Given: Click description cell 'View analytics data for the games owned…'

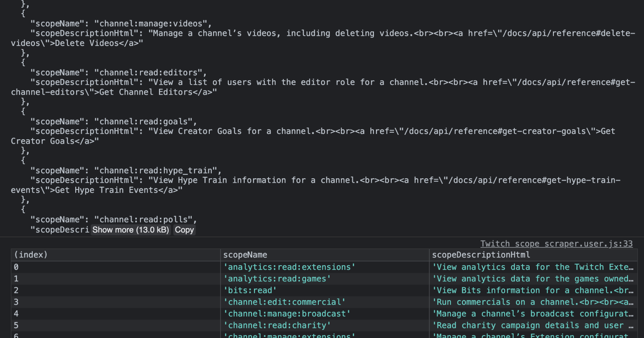Looking at the screenshot, I should click(533, 278).
